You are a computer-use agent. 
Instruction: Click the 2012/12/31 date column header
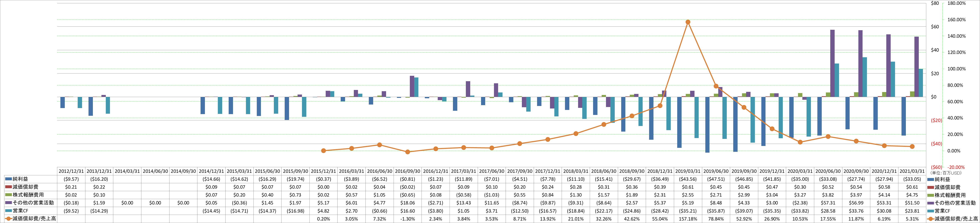(71, 171)
